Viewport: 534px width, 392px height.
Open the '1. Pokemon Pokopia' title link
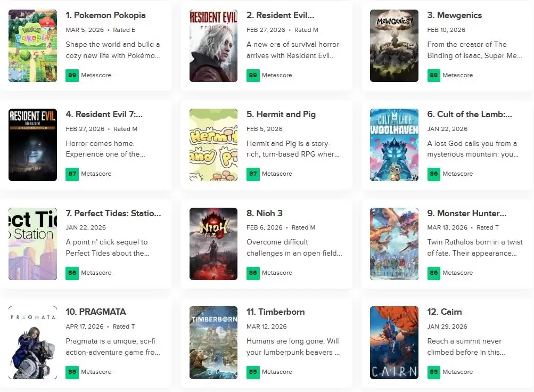tap(105, 15)
